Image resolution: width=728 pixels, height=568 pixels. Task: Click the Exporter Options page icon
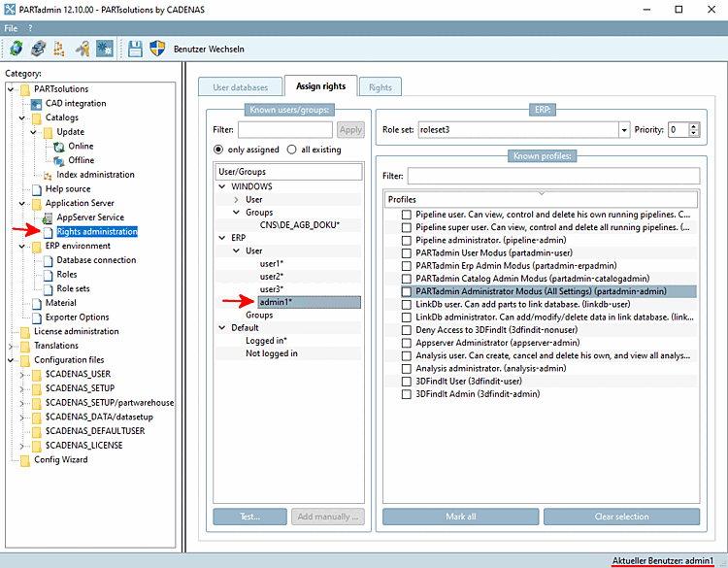click(37, 318)
